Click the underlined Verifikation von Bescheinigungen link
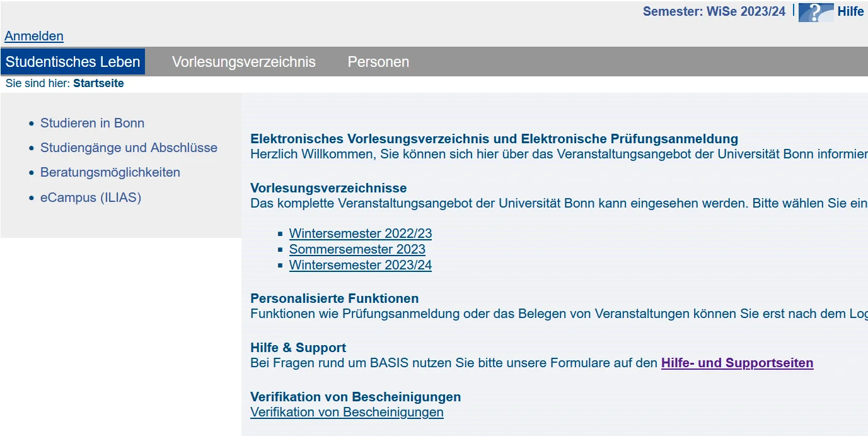 pos(347,412)
